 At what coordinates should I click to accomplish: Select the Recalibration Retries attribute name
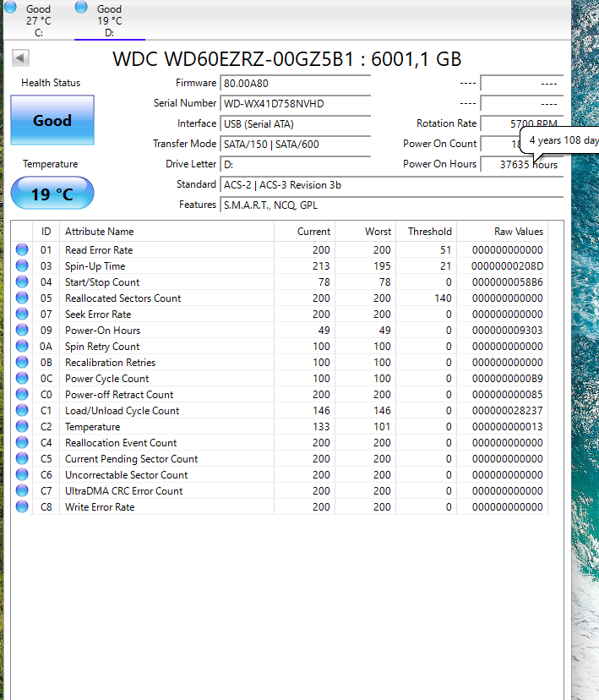[x=110, y=363]
